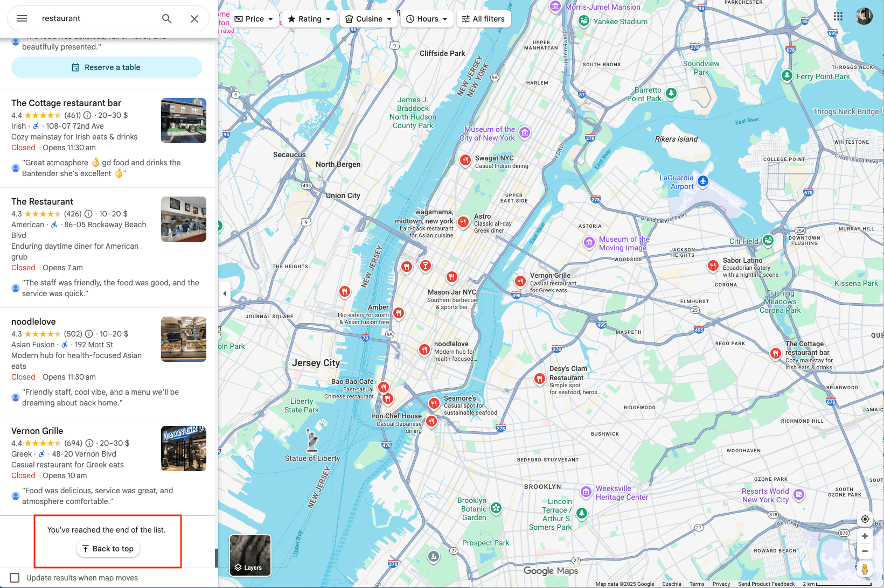The width and height of the screenshot is (884, 588).
Task: Click the bar marker near Amber
Action: click(x=425, y=265)
